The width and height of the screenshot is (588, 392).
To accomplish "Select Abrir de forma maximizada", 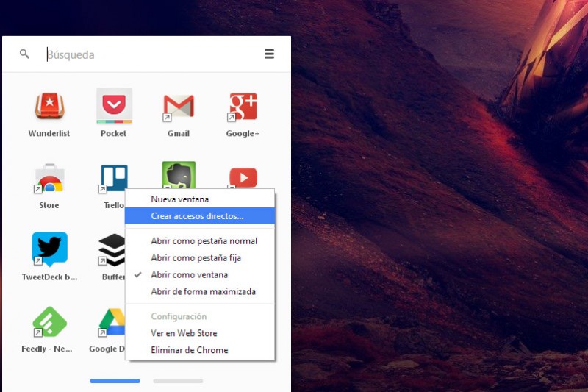I will [x=200, y=291].
